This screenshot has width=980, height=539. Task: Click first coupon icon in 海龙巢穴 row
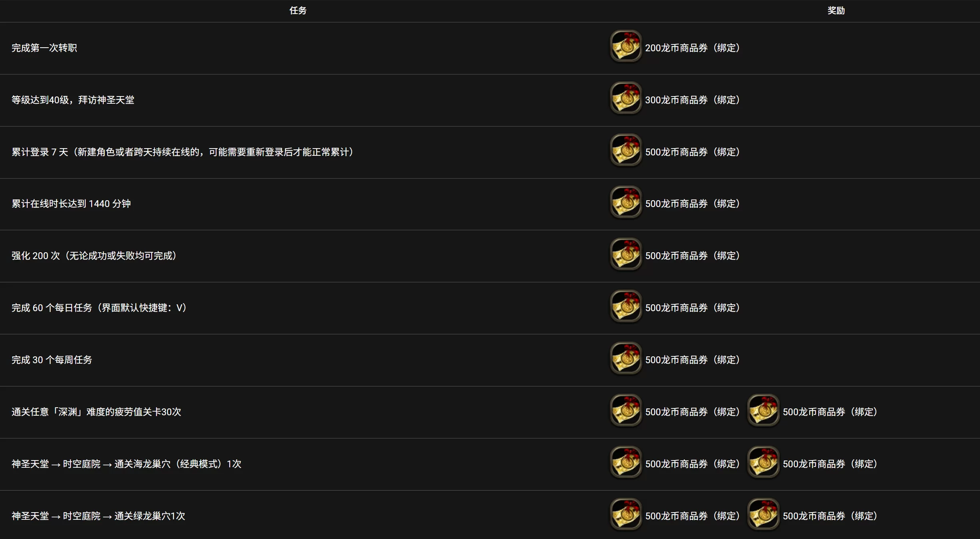(x=626, y=463)
